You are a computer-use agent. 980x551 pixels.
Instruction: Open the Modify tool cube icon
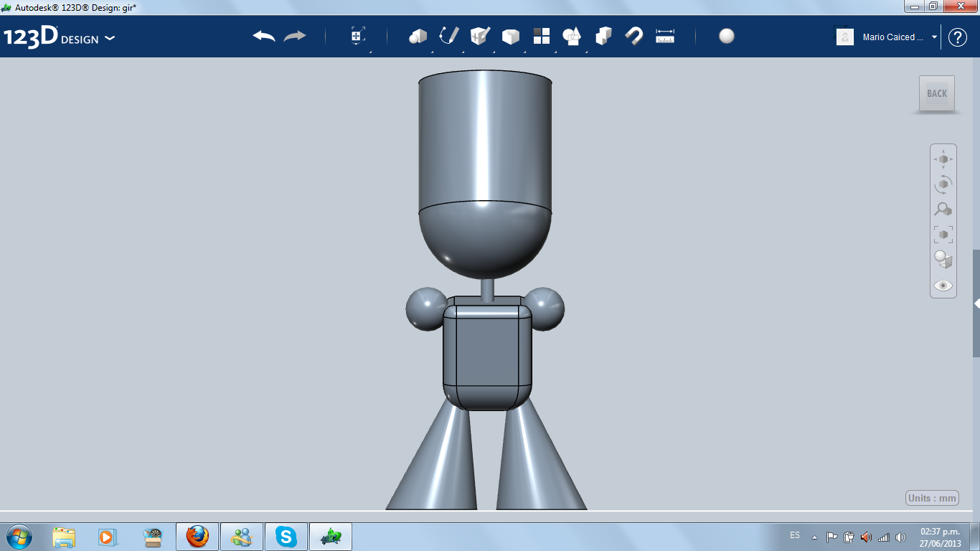[x=511, y=37]
